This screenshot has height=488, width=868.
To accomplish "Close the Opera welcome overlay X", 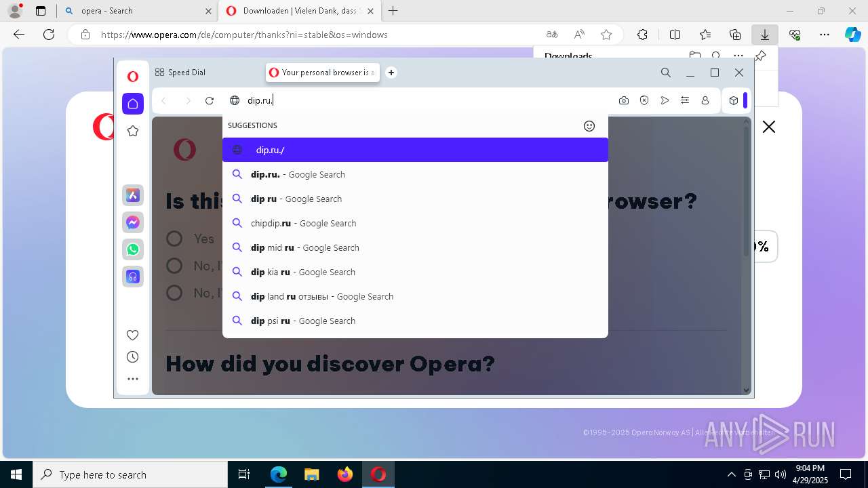I will click(768, 127).
